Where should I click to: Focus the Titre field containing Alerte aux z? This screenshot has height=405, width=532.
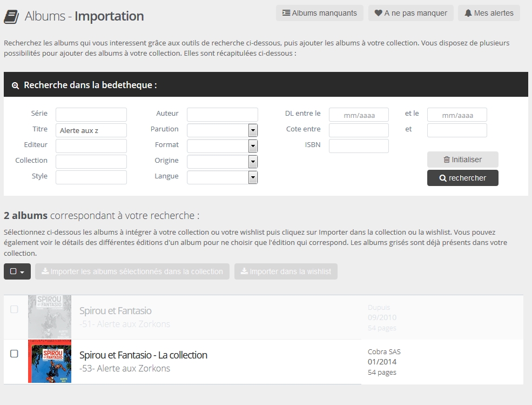point(91,130)
